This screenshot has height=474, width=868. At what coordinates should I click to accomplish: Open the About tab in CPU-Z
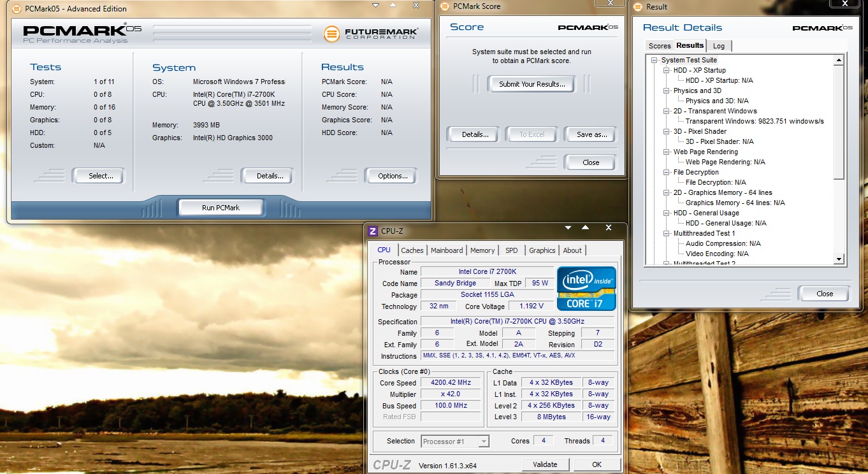tap(572, 250)
